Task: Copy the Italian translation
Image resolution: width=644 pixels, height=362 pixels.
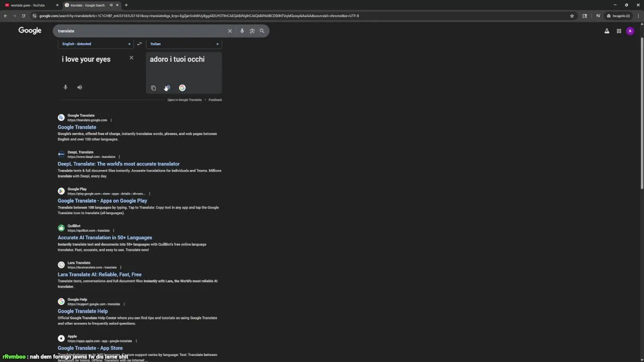Action: pyautogui.click(x=153, y=88)
